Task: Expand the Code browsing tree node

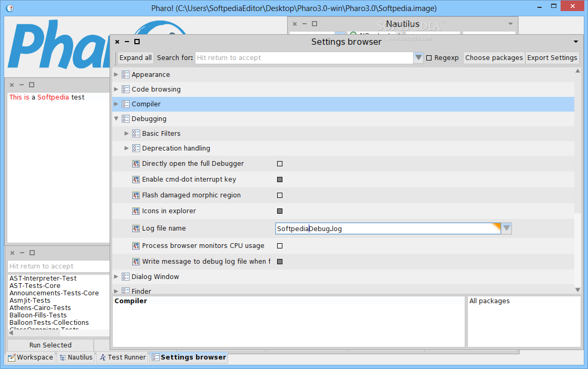Action: pyautogui.click(x=116, y=89)
